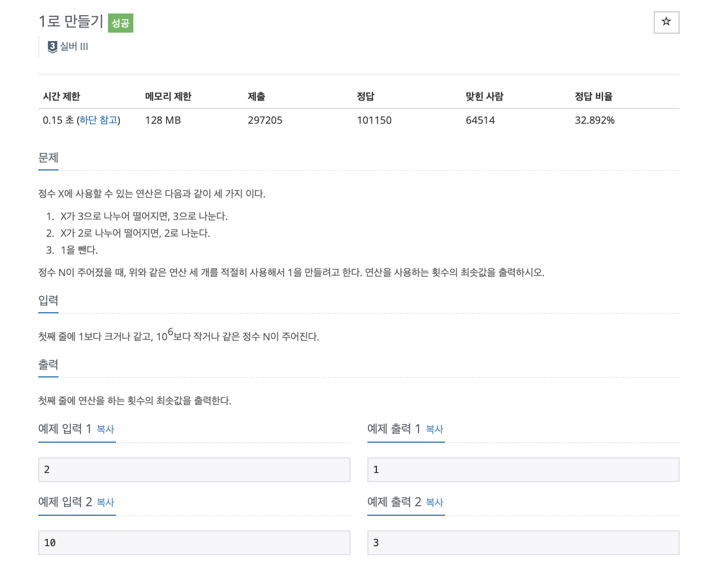This screenshot has width=728, height=567.
Task: Click the example input 2 box containing 10
Action: click(x=194, y=543)
